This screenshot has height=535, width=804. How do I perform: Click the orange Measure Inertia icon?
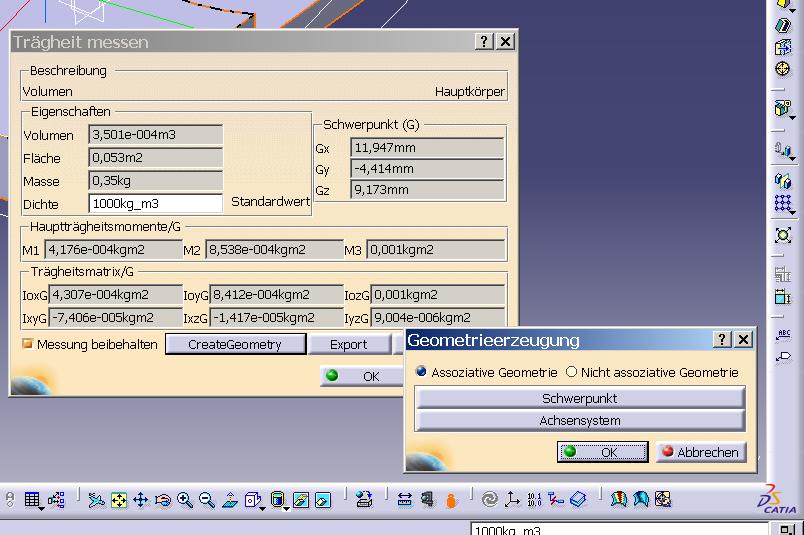[x=451, y=500]
